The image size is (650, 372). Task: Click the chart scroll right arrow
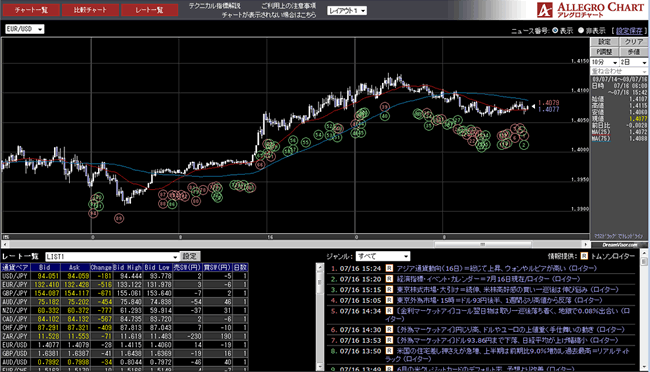pos(586,244)
